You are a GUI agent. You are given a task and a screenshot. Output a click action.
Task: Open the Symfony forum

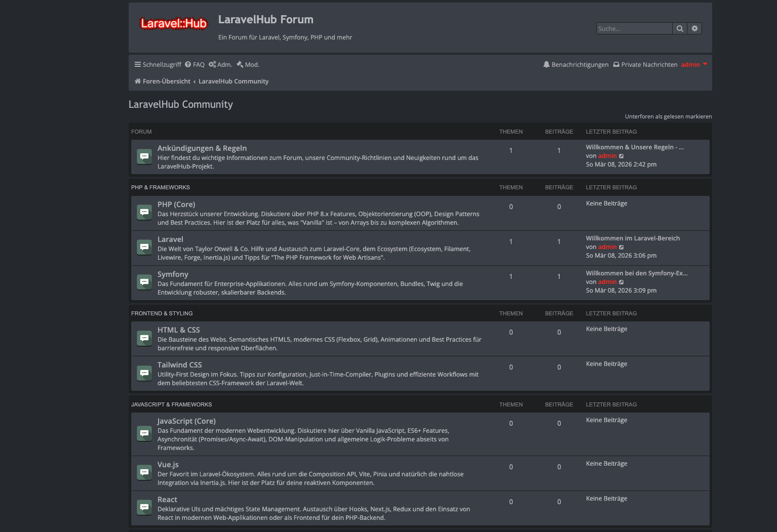click(x=173, y=274)
